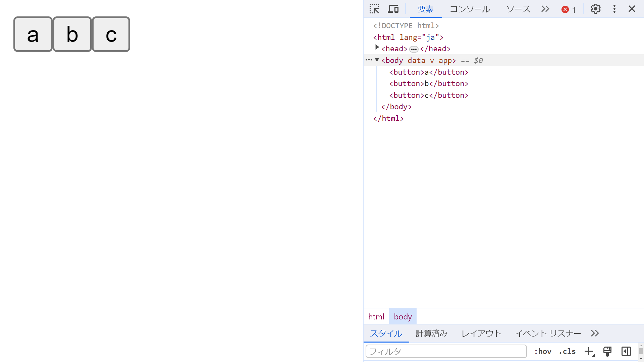
Task: Expand the head element node
Action: point(377,48)
